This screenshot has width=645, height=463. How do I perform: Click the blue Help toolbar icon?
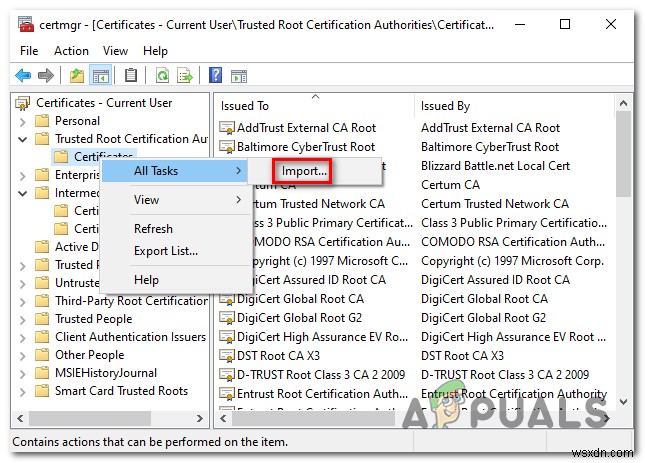(216, 76)
